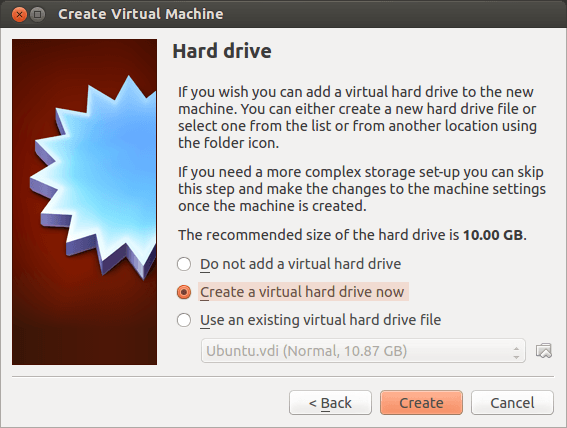
Task: Click the 'Hard drive' page heading
Action: [x=222, y=51]
